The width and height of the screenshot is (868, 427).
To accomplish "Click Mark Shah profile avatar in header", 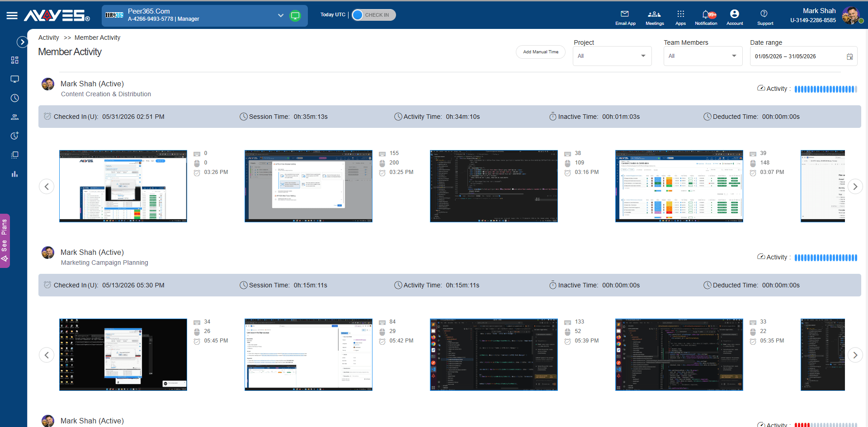I will [x=851, y=15].
